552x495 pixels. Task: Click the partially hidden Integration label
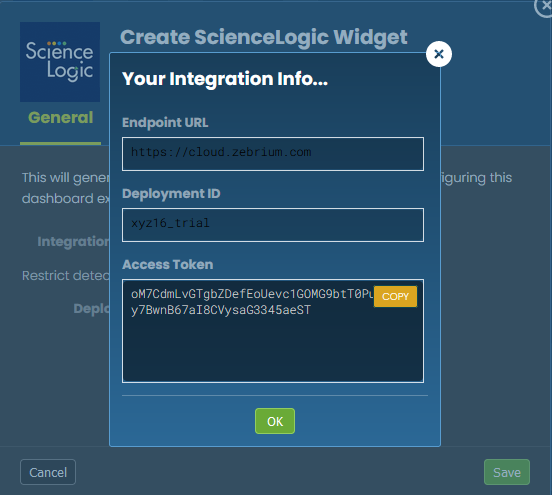(73, 242)
